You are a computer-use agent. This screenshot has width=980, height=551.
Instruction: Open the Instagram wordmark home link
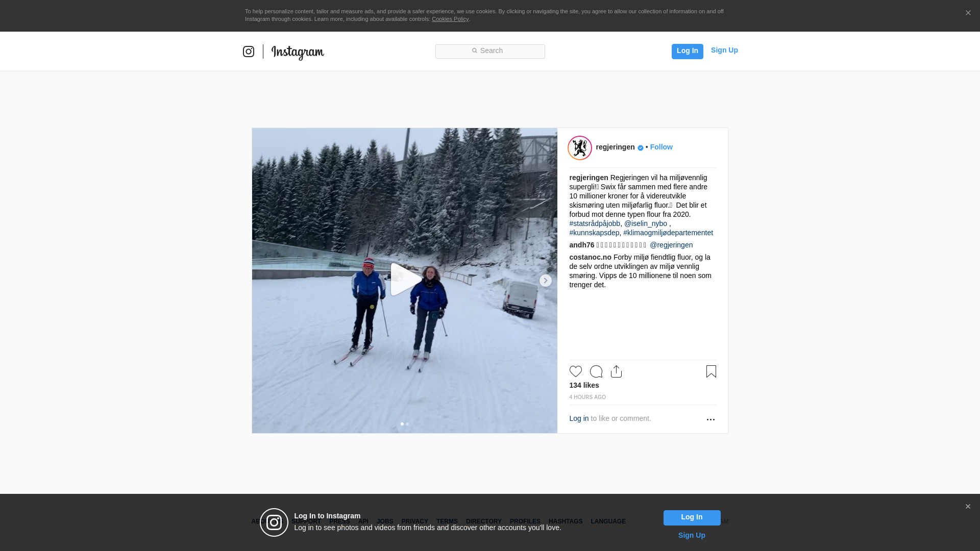pos(298,53)
